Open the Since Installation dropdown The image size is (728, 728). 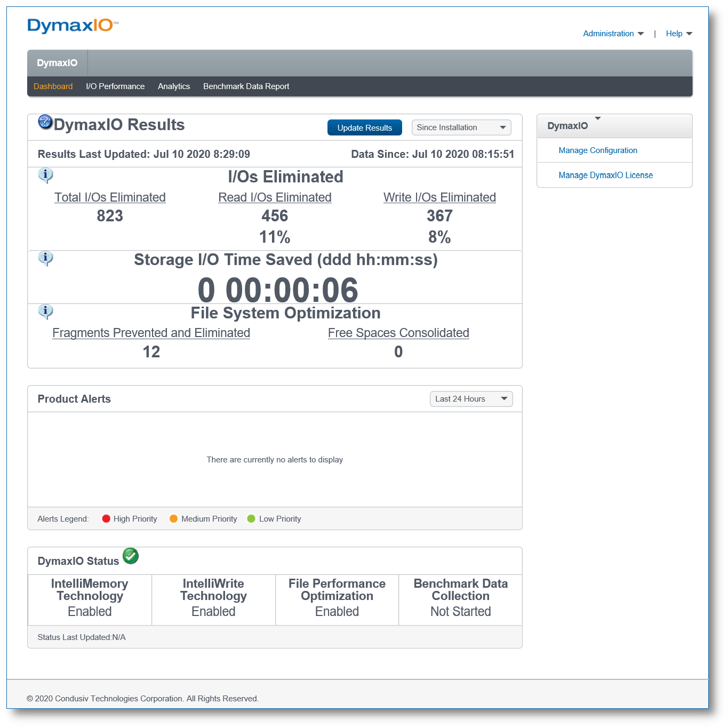461,127
